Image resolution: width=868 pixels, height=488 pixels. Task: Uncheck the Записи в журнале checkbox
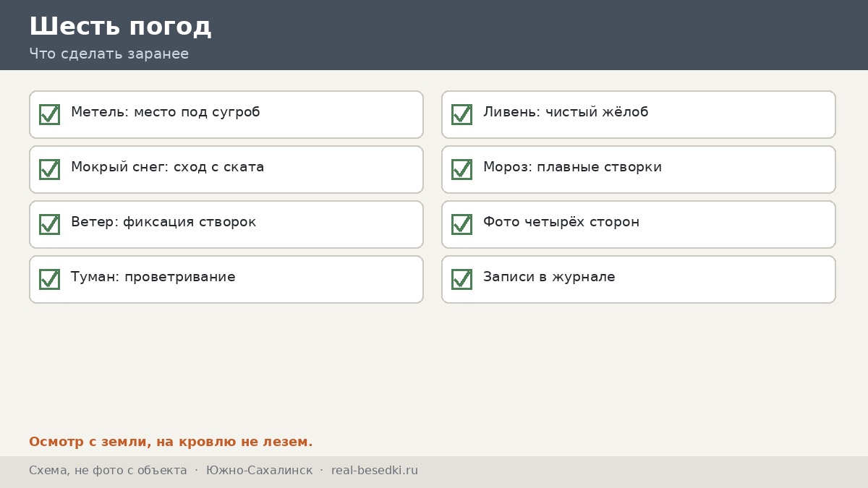(461, 279)
